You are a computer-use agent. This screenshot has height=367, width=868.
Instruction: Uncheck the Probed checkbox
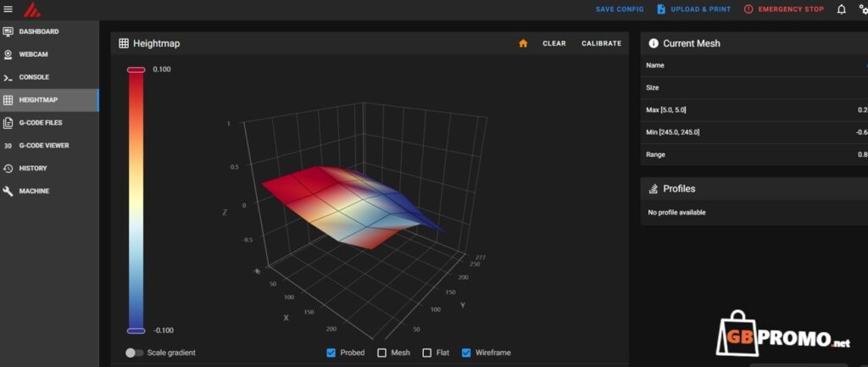[331, 353]
